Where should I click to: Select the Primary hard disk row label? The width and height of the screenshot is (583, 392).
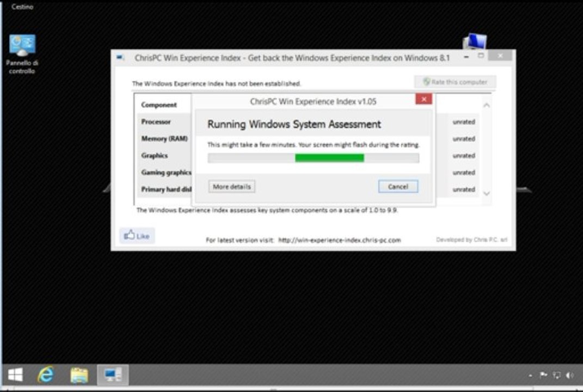[166, 189]
